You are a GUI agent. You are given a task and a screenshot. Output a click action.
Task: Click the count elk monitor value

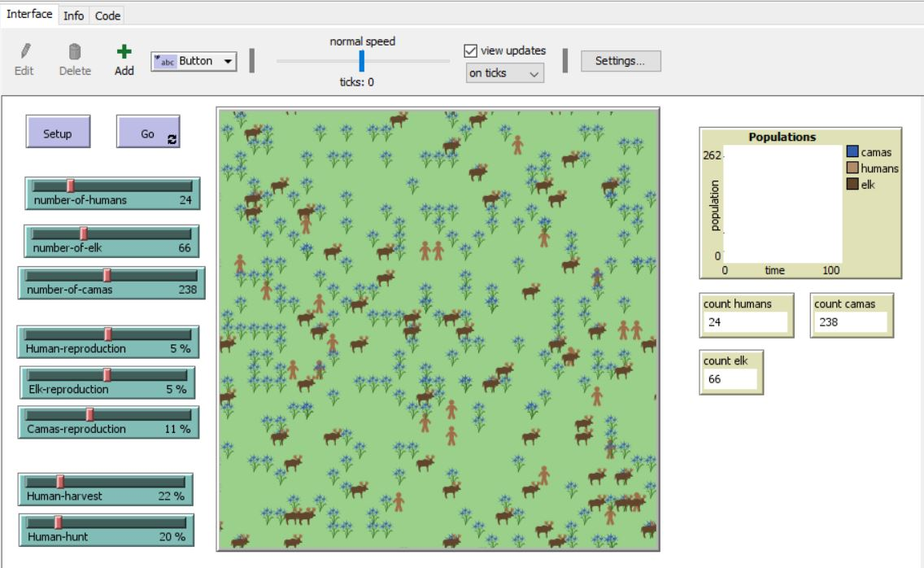coord(730,378)
